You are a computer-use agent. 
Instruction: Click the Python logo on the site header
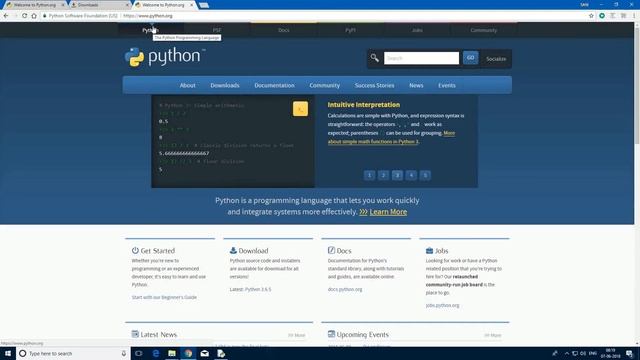[x=165, y=57]
